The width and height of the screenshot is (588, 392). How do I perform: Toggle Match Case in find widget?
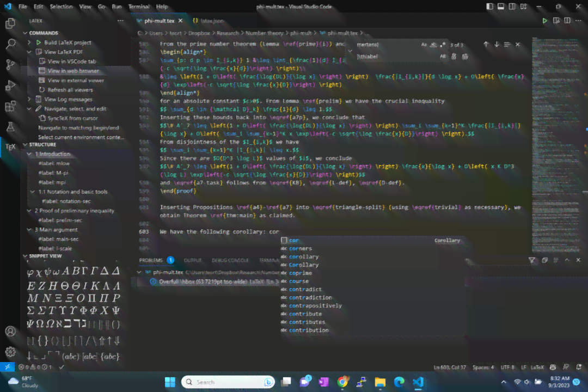point(424,45)
